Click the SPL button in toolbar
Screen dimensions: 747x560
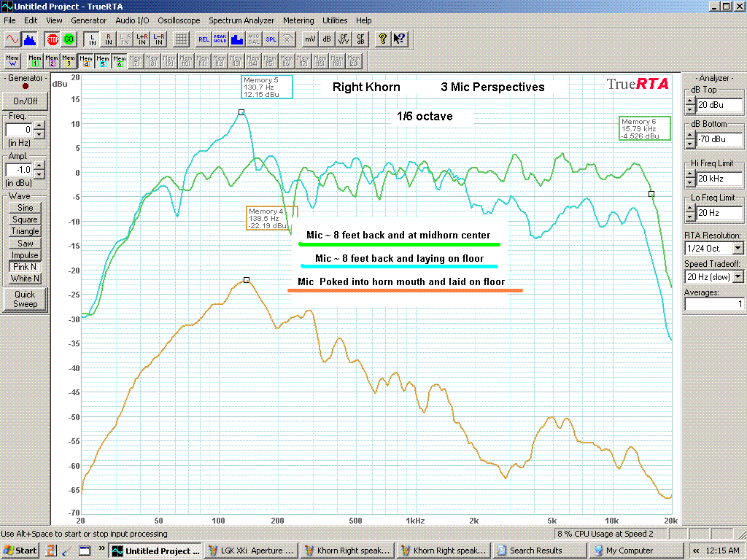click(271, 39)
